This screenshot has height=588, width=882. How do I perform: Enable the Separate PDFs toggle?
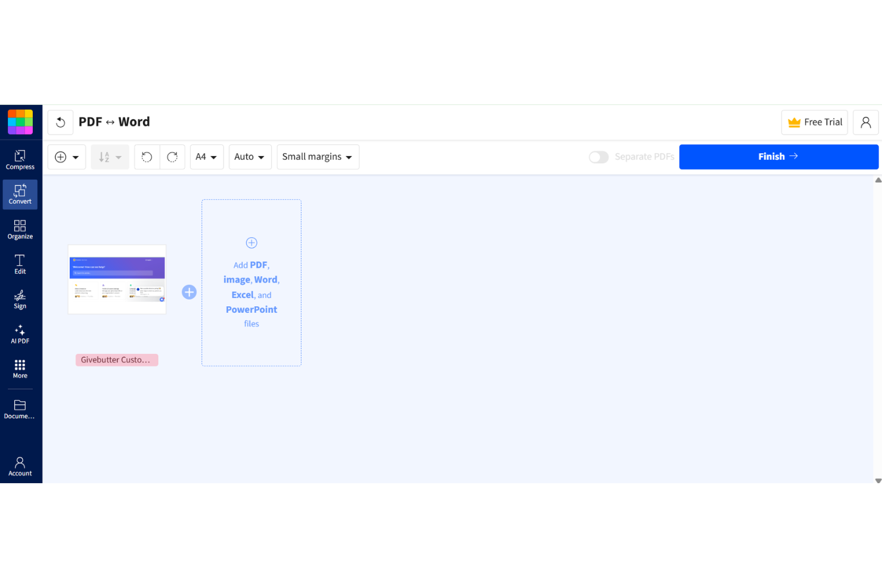pos(598,157)
